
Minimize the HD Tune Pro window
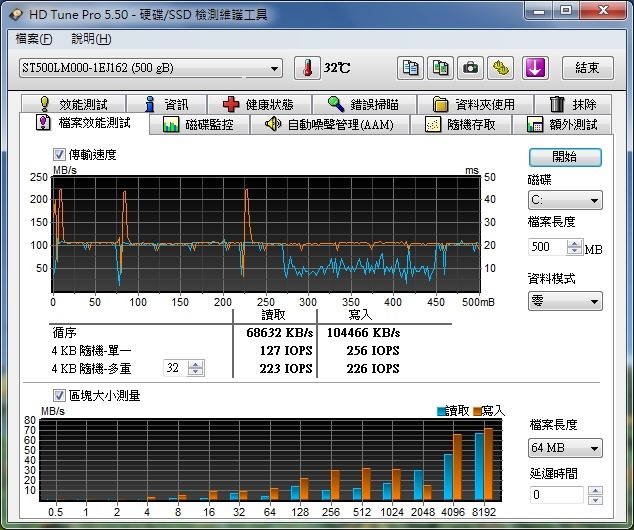[x=538, y=11]
